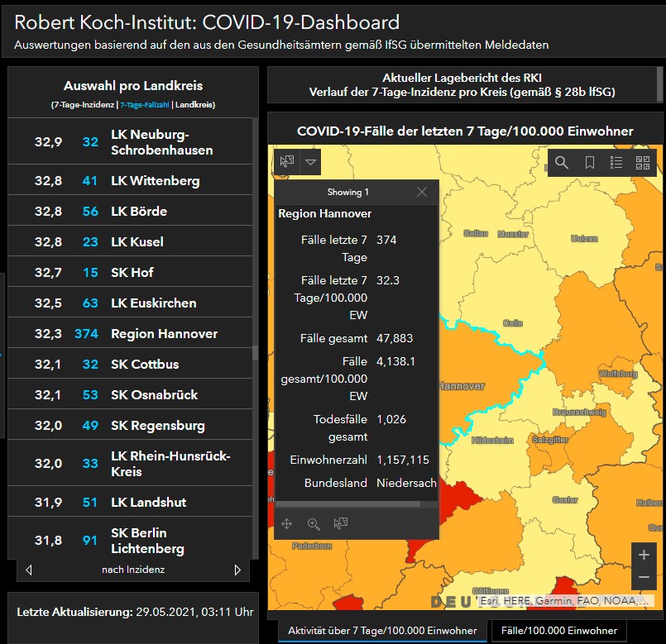Click the Braunschweig label on the map
The image size is (666, 644).
(579, 413)
